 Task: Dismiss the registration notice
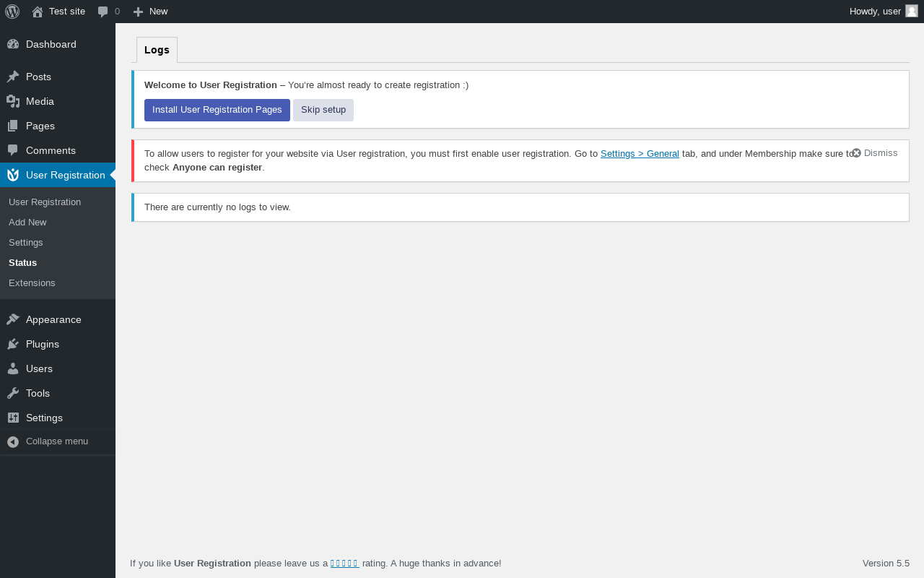click(x=875, y=153)
